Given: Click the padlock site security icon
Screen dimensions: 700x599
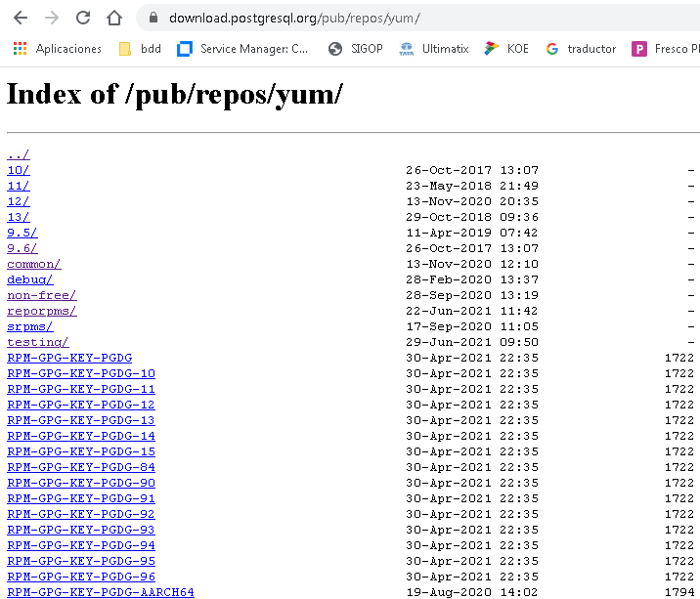Looking at the screenshot, I should coord(153,18).
